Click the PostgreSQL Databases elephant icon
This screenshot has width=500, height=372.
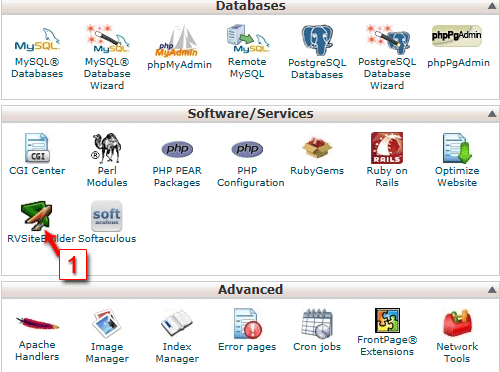[317, 40]
